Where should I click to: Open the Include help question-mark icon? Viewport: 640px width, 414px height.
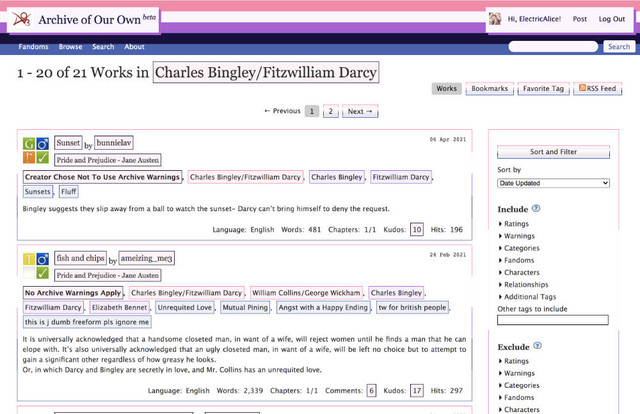point(536,208)
